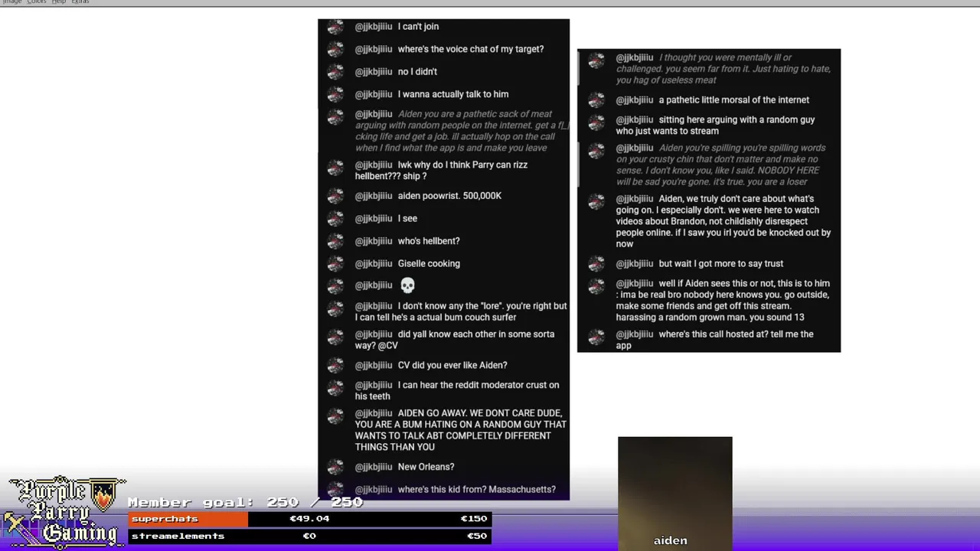Click avatar beside "I can't join" message
This screenshot has width=980, height=551.
tap(335, 27)
